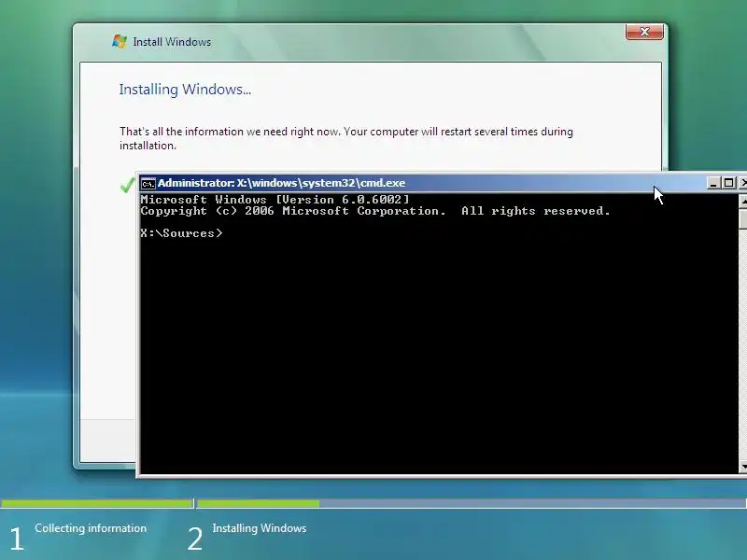
Task: Minimize the Administrator cmd.exe window
Action: (x=713, y=183)
